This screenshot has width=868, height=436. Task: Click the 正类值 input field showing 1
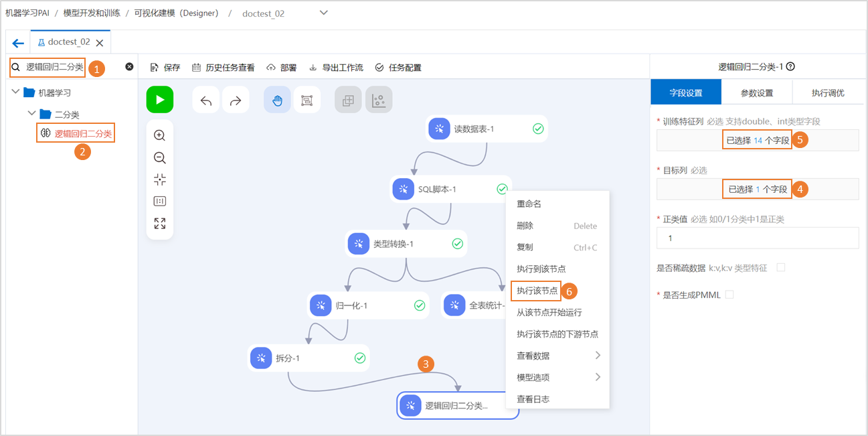point(757,238)
